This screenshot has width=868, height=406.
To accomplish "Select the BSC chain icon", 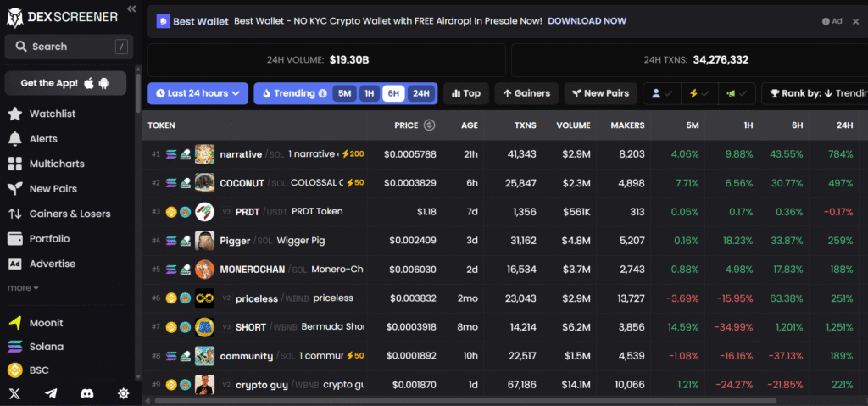I will (14, 370).
